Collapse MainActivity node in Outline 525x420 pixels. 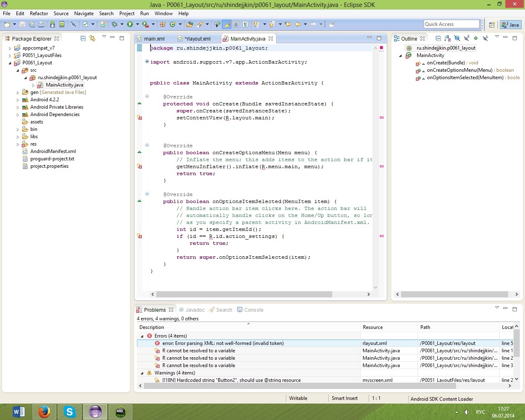coord(401,55)
